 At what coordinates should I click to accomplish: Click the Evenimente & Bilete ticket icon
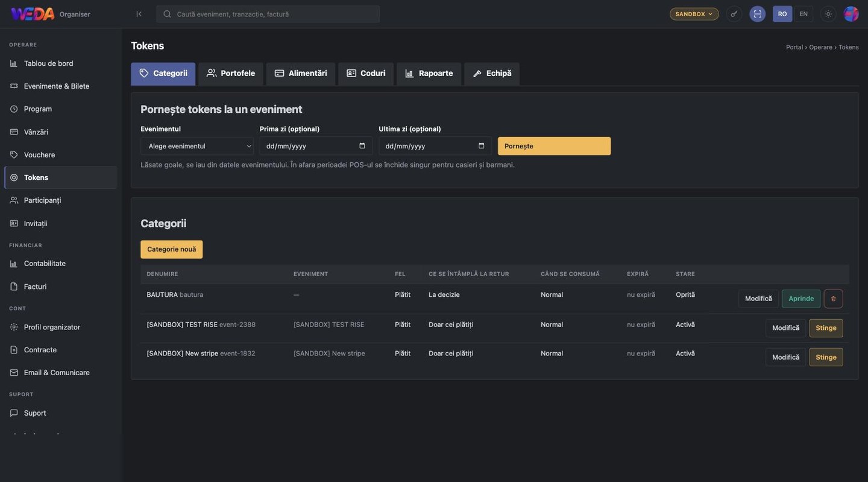point(14,86)
